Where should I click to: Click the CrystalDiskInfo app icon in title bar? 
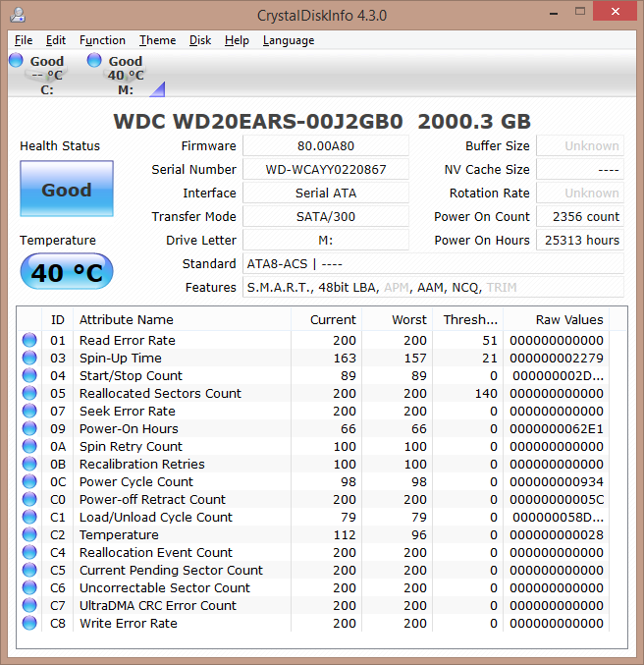pyautogui.click(x=18, y=15)
